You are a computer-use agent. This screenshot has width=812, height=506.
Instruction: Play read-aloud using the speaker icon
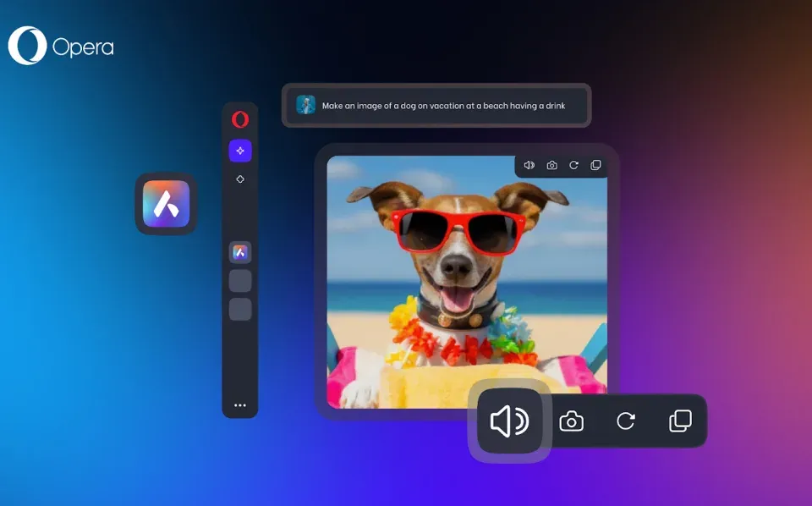pos(529,165)
